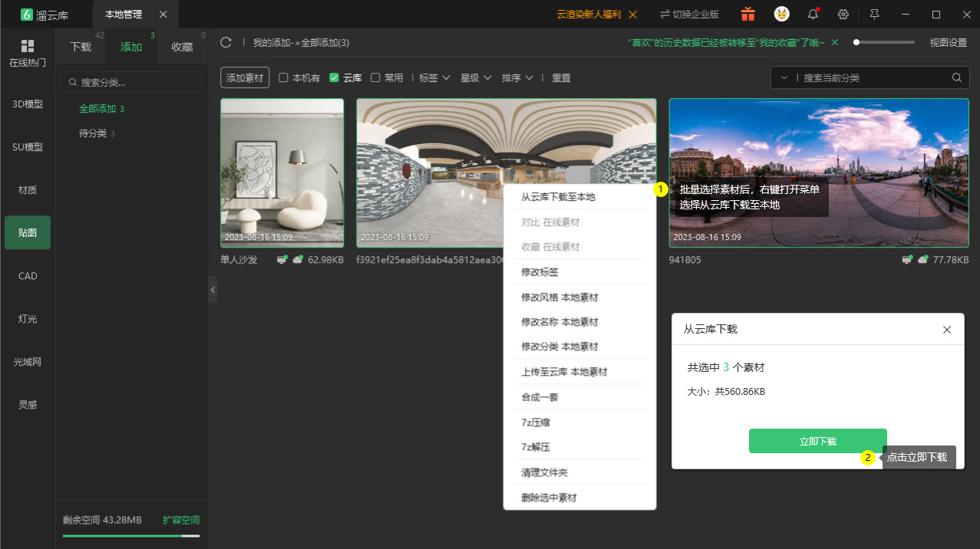Click the pin window icon

point(874,15)
